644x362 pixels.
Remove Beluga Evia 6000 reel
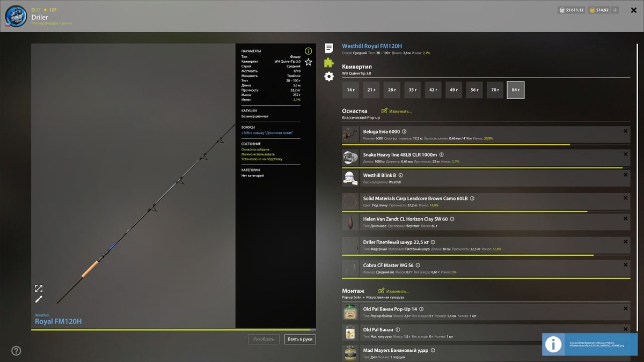tap(625, 131)
